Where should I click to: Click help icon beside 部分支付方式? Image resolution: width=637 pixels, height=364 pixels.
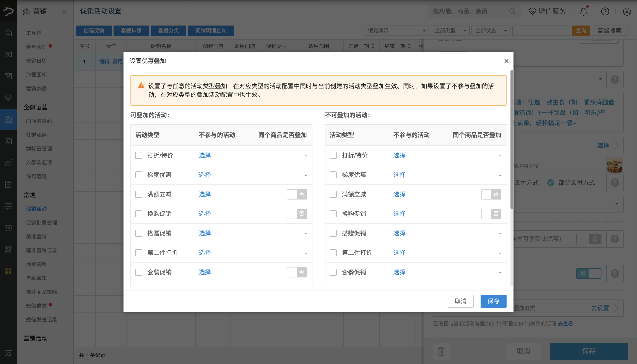pyautogui.click(x=615, y=182)
